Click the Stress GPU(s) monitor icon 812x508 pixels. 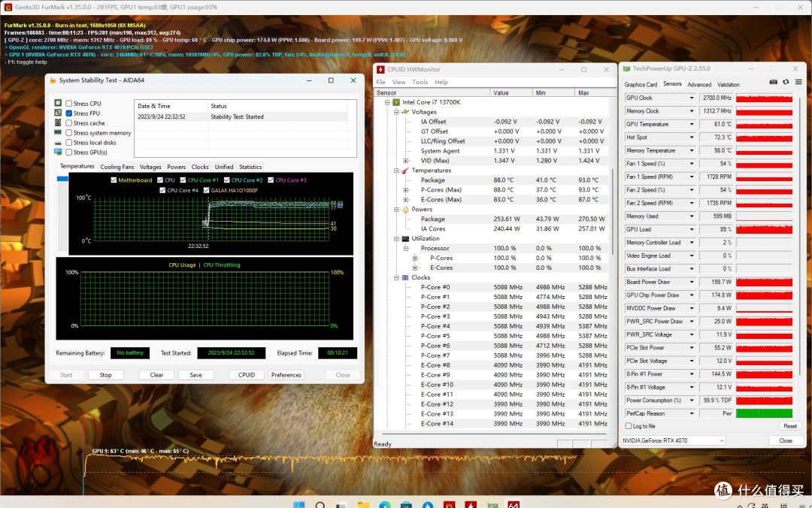pos(58,153)
